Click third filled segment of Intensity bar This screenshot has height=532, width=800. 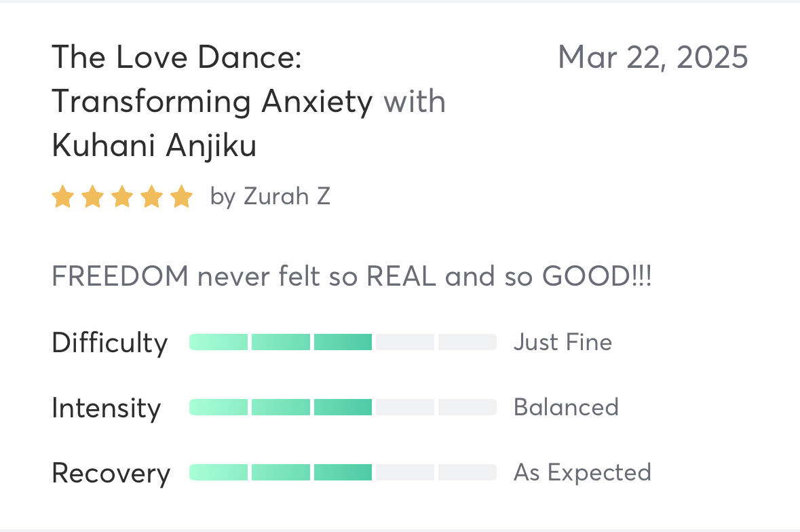[343, 407]
